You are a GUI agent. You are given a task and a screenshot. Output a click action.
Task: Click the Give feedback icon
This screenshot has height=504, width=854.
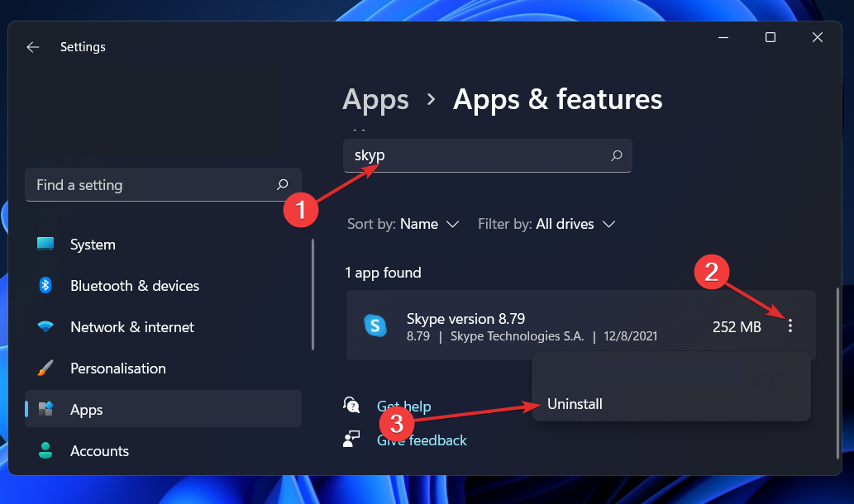click(351, 439)
